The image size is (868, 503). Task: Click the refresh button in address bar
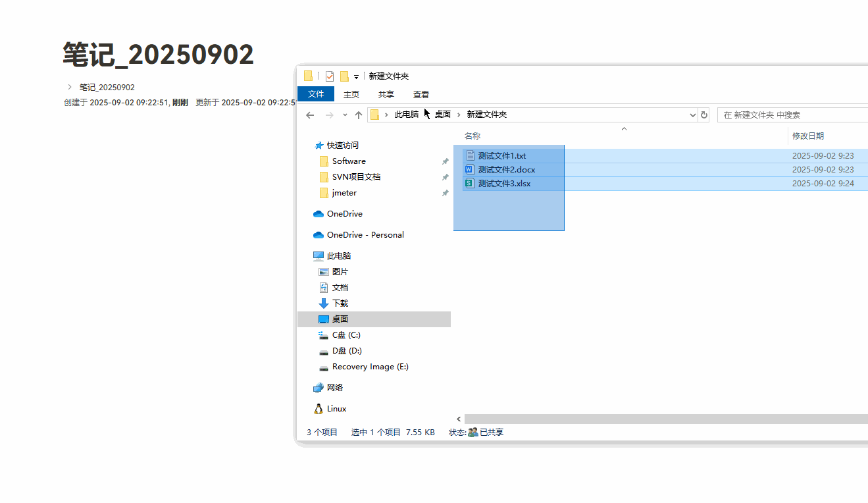pyautogui.click(x=704, y=115)
